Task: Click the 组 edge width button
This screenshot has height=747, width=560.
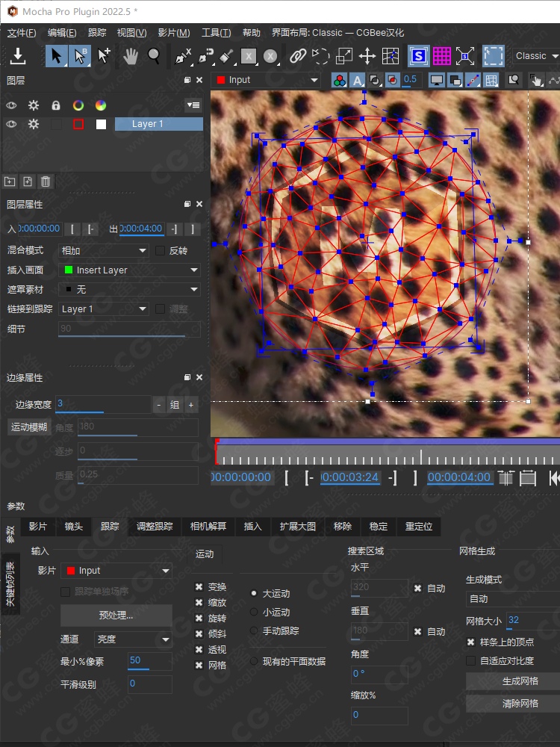Action: coord(175,405)
